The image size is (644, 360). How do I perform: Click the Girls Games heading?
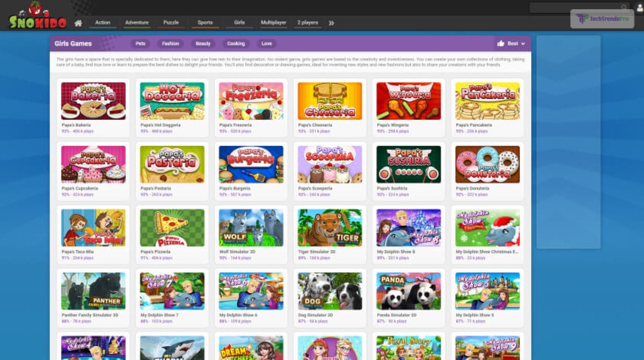pos(73,44)
